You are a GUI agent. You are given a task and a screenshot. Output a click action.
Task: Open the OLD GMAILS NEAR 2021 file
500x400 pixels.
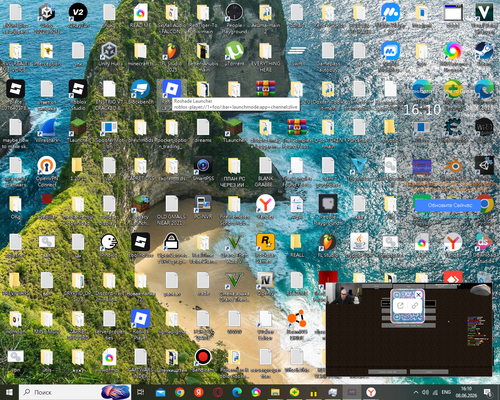[x=172, y=204]
